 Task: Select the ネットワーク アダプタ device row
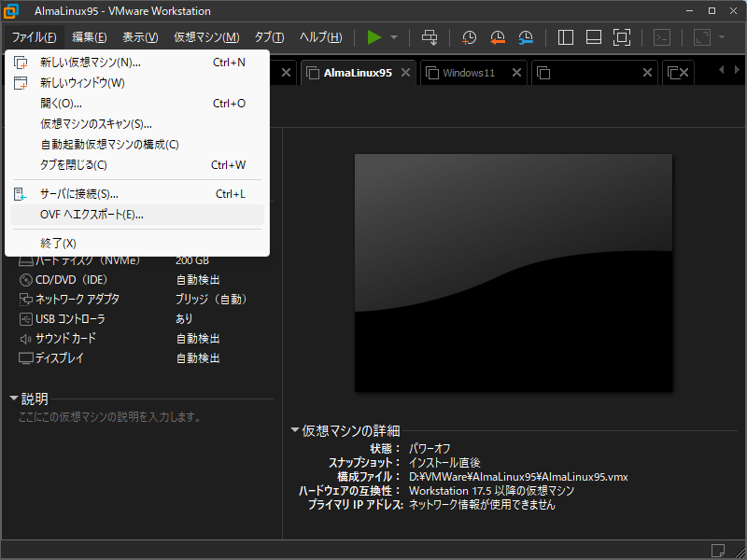pyautogui.click(x=78, y=299)
